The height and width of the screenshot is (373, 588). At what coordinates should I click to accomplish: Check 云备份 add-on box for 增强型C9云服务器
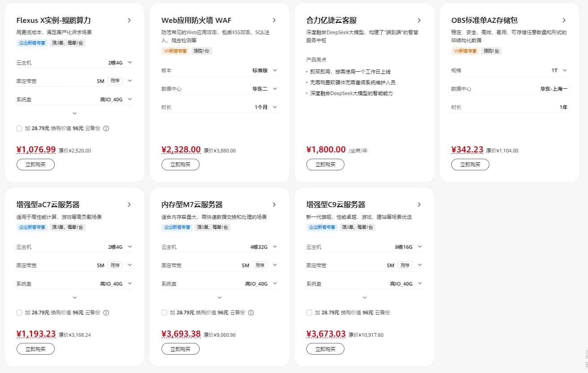pyautogui.click(x=309, y=312)
